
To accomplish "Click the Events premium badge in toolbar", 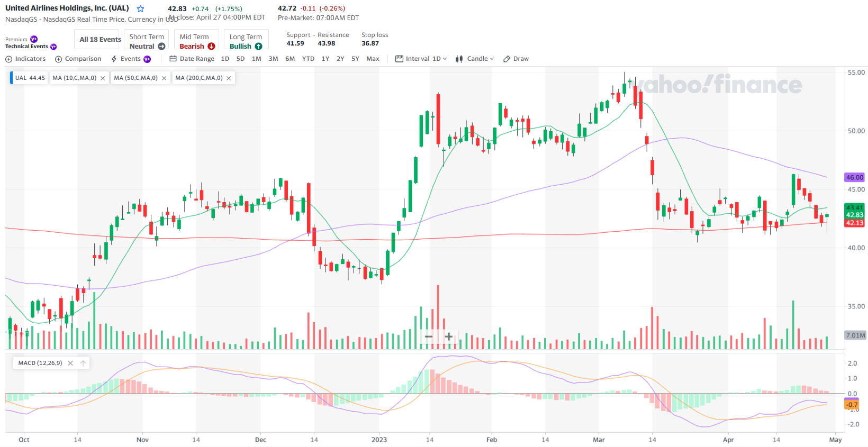I will pos(147,59).
